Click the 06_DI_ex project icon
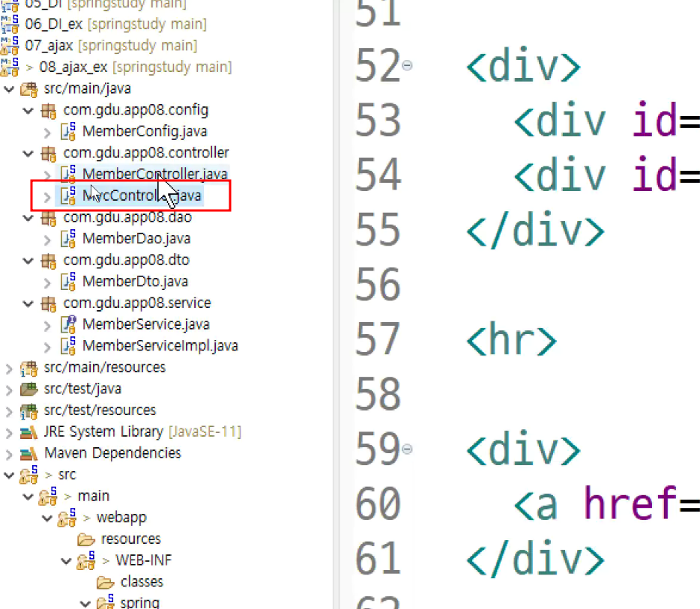 [x=10, y=25]
